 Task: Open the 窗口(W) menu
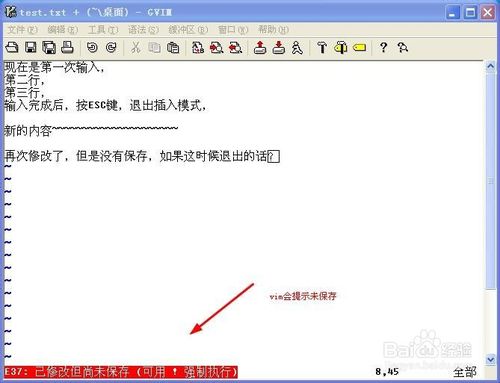[233, 30]
